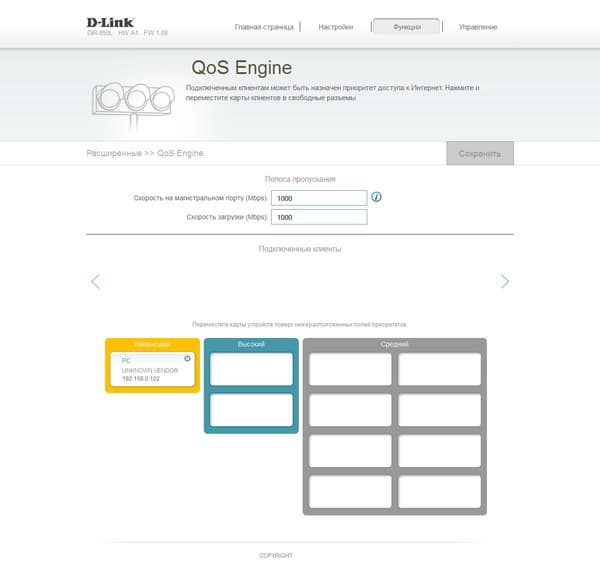Click the second empty Высокий priority slot
Image resolution: width=600 pixels, height=561 pixels.
click(251, 410)
